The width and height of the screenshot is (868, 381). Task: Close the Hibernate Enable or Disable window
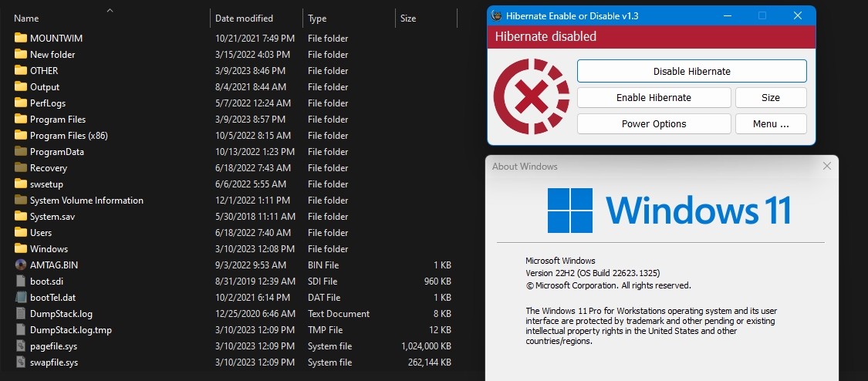[x=798, y=15]
